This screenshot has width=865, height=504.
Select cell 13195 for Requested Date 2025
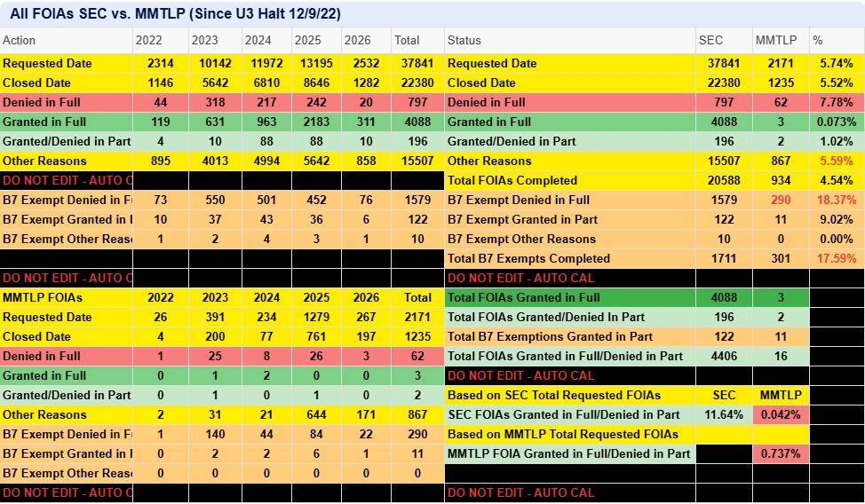316,63
